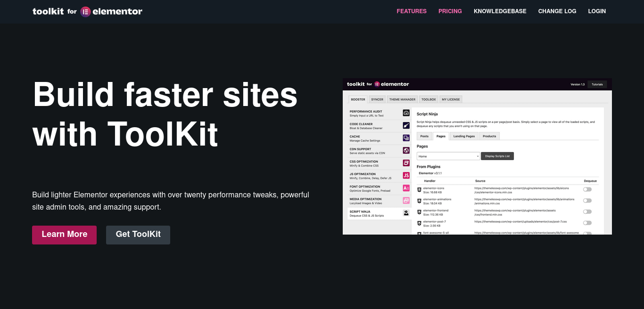Click the elementor-animations source URL
The width and height of the screenshot is (644, 309).
click(x=524, y=202)
